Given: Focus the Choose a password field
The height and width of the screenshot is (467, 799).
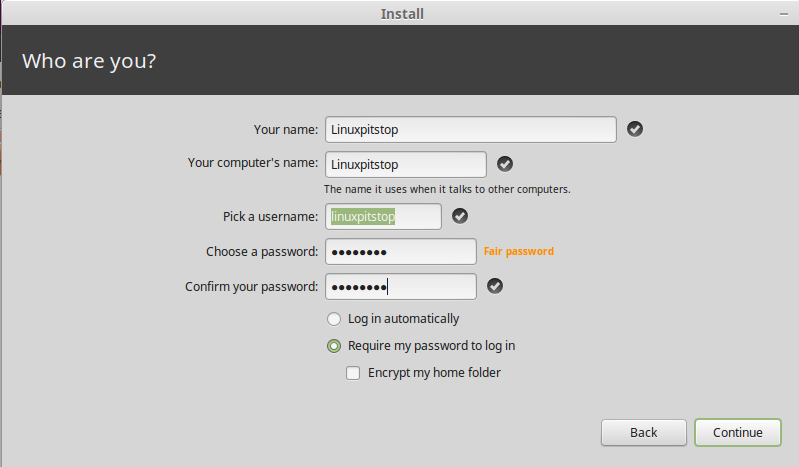Looking at the screenshot, I should click(x=401, y=251).
